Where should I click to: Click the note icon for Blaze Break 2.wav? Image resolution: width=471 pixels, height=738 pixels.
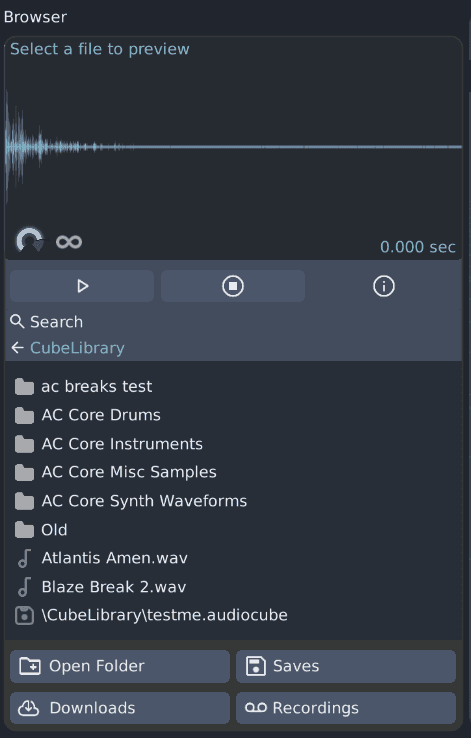coord(24,587)
